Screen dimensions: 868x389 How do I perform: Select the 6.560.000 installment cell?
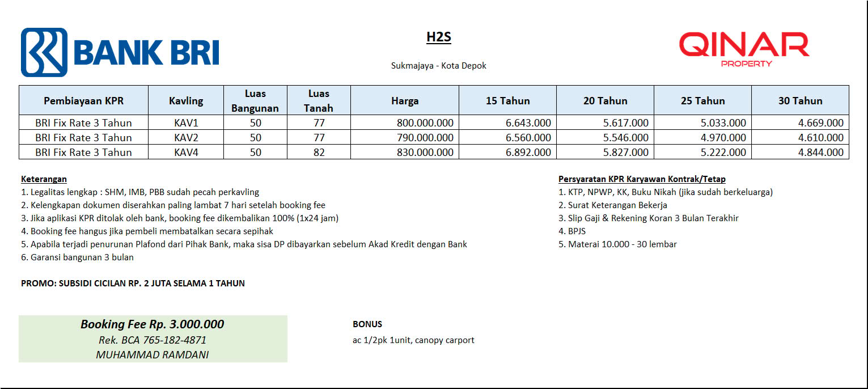click(x=508, y=137)
